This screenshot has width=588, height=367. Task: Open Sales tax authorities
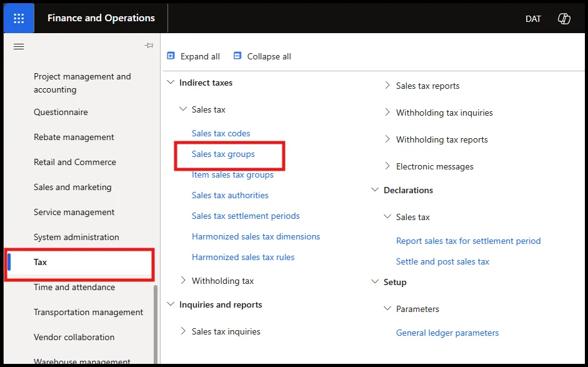point(230,195)
